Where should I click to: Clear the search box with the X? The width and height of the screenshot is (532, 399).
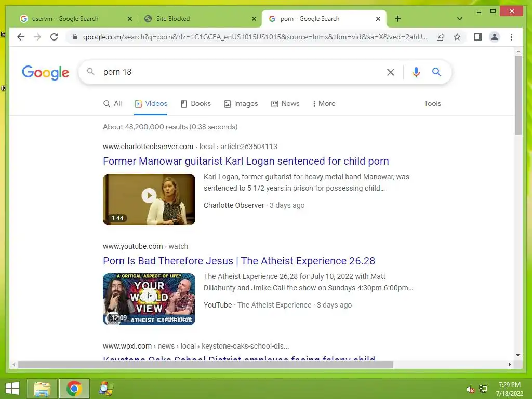(391, 72)
